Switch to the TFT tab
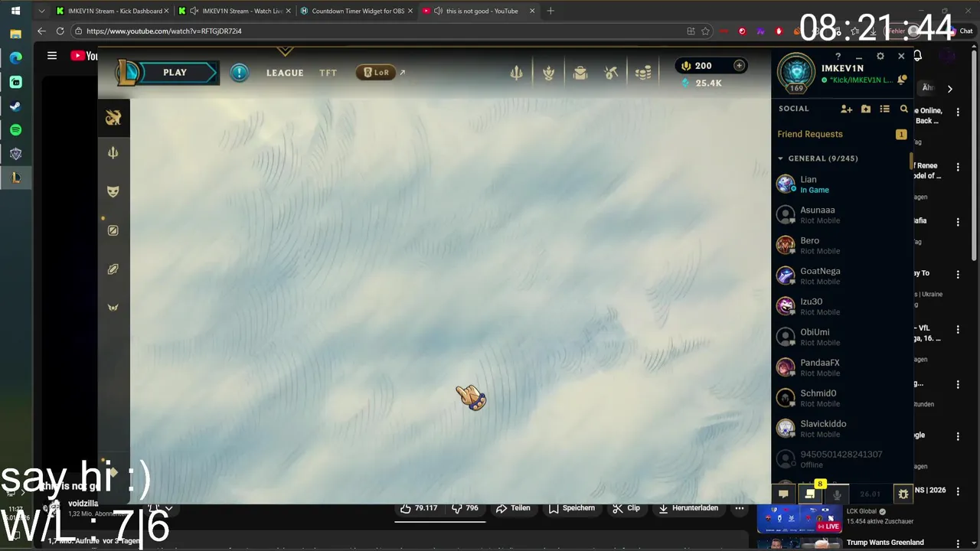The width and height of the screenshot is (980, 551). [x=328, y=73]
